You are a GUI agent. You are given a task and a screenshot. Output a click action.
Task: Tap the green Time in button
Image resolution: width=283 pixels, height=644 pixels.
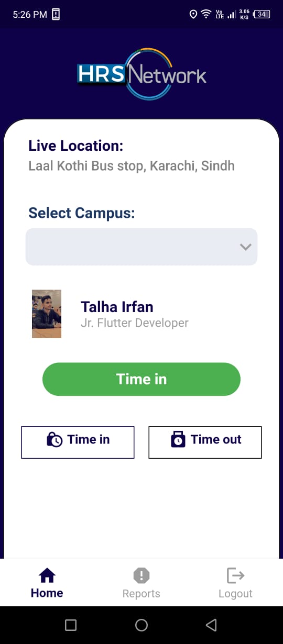click(141, 379)
